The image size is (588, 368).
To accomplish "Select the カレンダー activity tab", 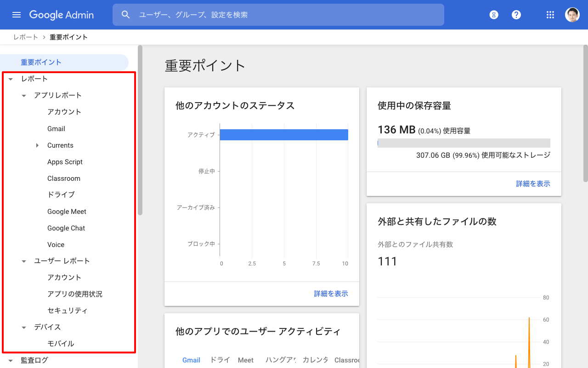I will click(x=315, y=360).
